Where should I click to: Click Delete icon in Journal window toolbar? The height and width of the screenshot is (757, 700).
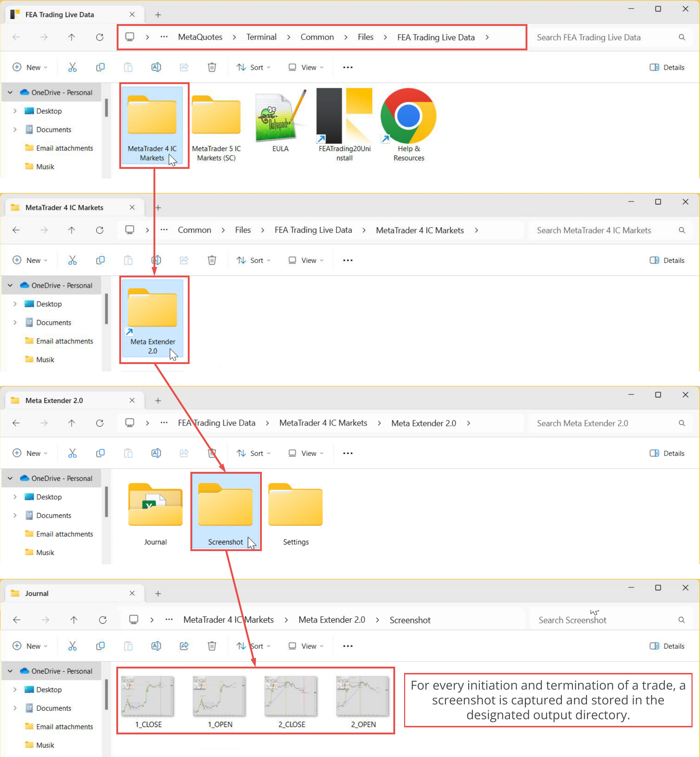[x=212, y=646]
